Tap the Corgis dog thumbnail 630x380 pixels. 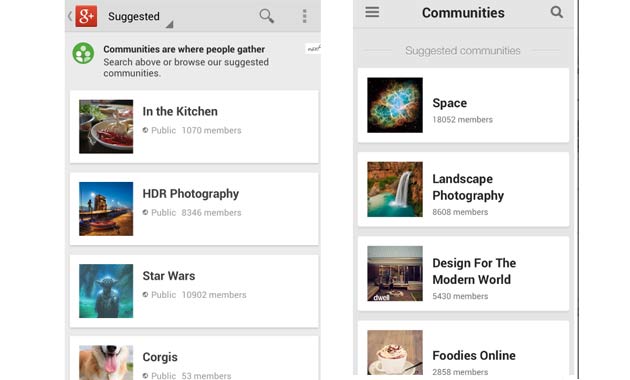106,363
